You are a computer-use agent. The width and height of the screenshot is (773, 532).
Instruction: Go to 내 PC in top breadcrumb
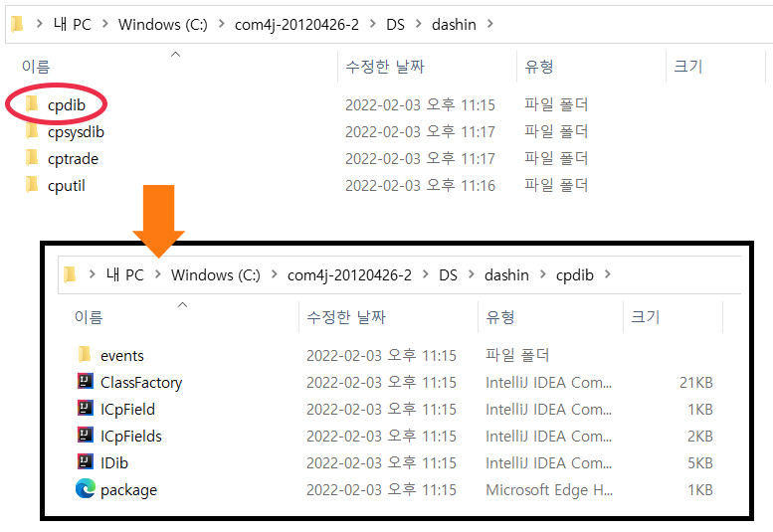click(x=73, y=24)
